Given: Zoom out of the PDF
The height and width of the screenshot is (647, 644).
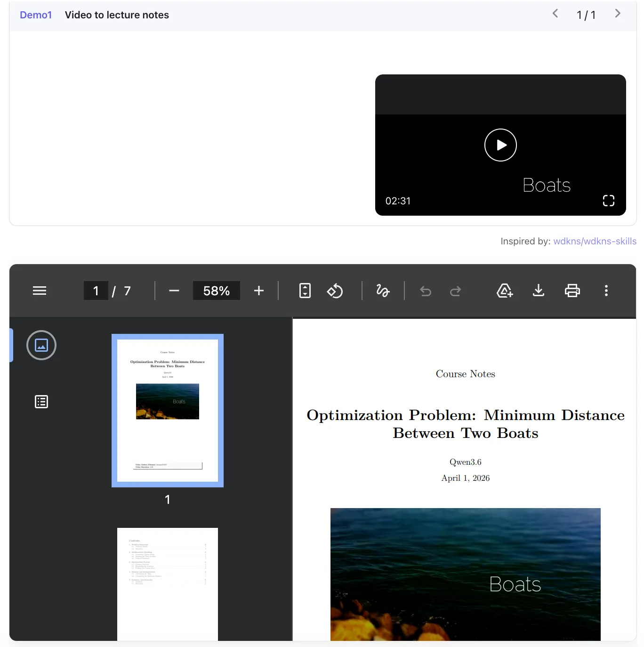Looking at the screenshot, I should point(174,291).
